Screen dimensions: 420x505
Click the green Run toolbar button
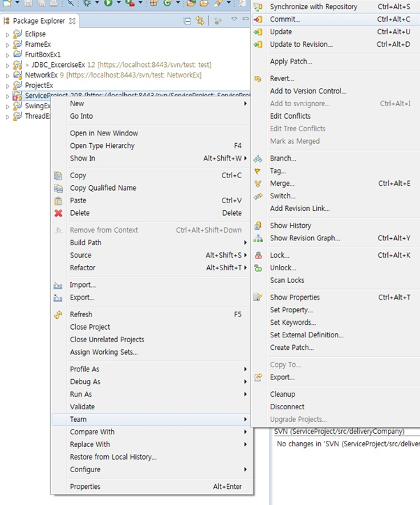pos(108,3)
